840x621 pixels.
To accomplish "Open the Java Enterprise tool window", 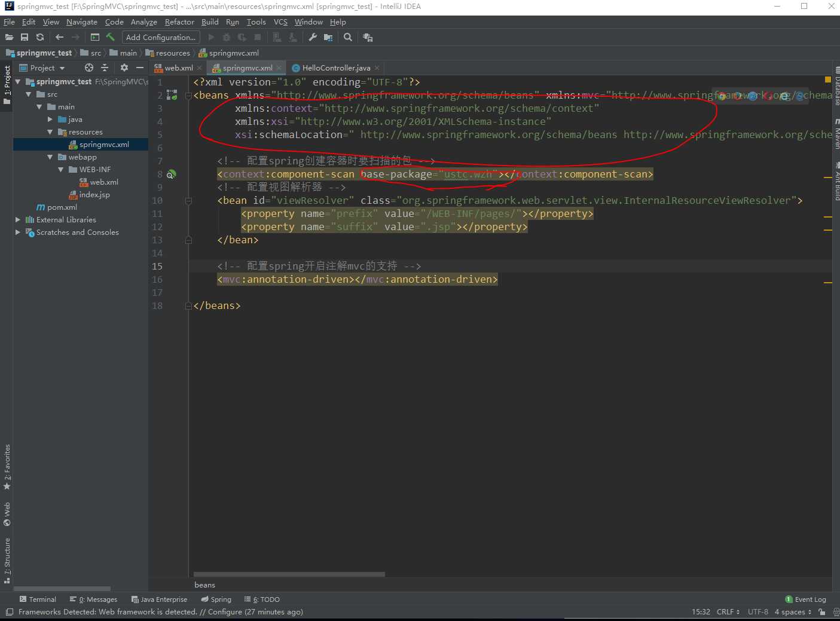I will pyautogui.click(x=159, y=599).
